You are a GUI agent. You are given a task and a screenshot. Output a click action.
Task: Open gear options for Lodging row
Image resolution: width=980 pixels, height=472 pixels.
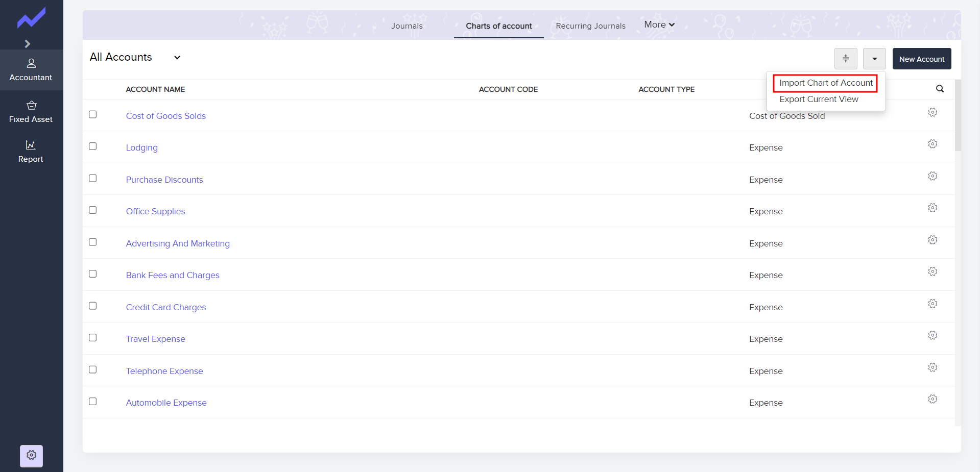tap(933, 144)
